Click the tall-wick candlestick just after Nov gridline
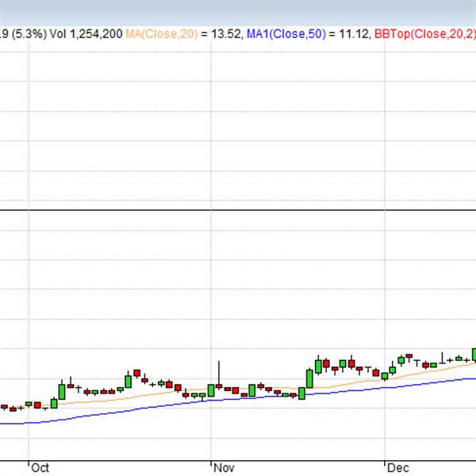The width and height of the screenshot is (476, 476). pyautogui.click(x=219, y=375)
